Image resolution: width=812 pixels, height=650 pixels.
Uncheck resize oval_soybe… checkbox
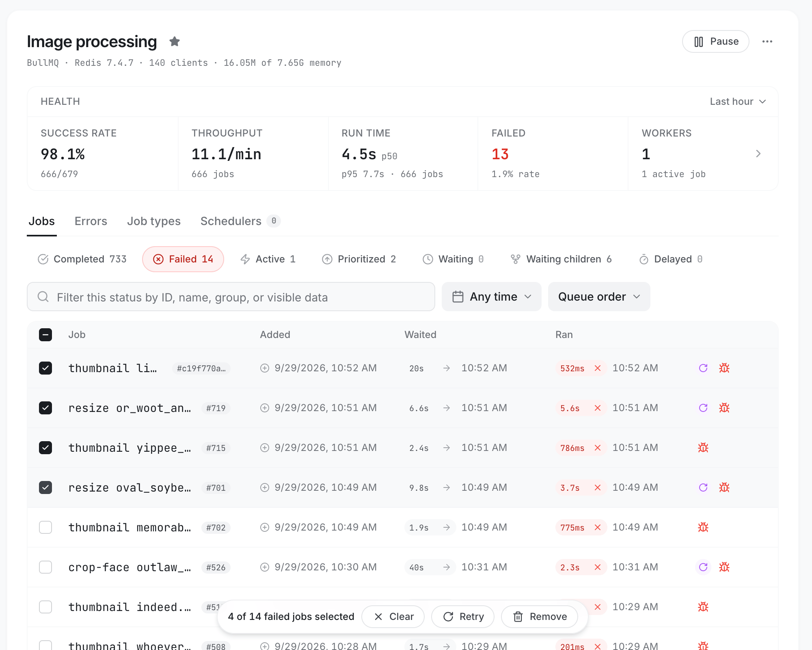click(x=45, y=487)
